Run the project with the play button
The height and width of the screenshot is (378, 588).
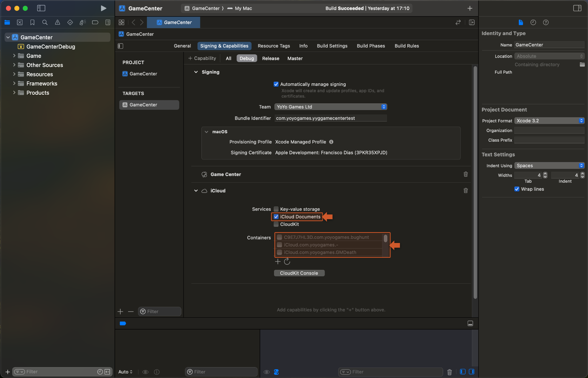[103, 8]
